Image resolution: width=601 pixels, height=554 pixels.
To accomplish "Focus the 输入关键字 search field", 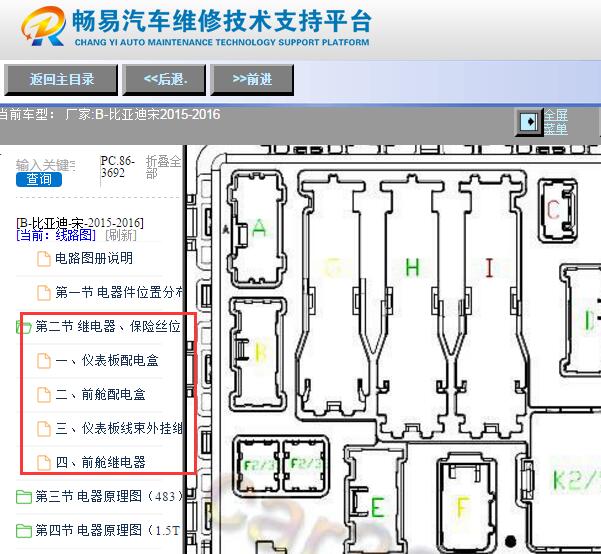I will click(45, 165).
